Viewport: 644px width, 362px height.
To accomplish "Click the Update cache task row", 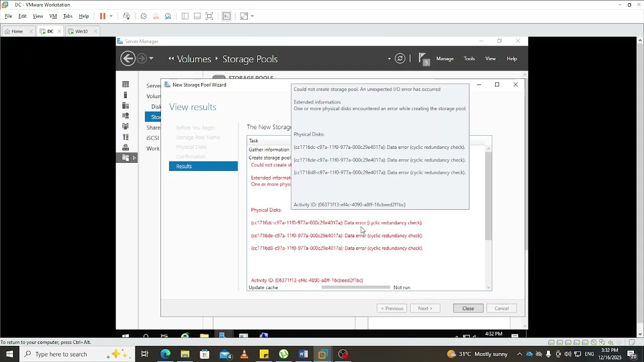I will (x=366, y=288).
